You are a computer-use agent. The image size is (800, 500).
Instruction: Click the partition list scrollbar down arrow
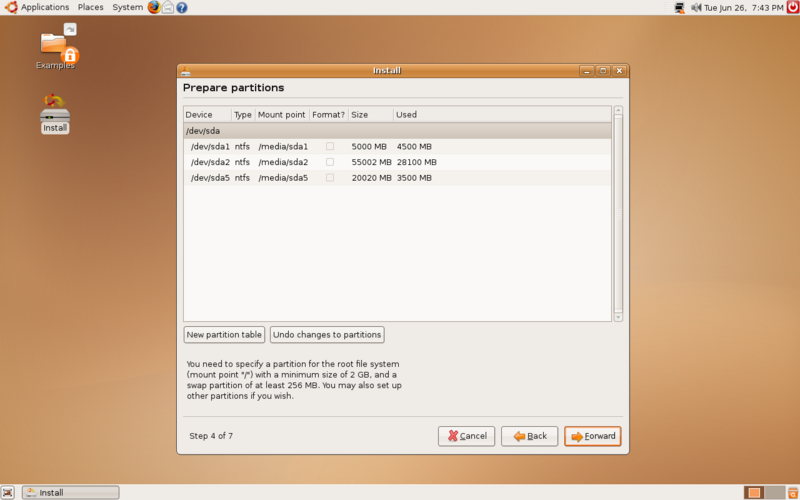click(x=618, y=317)
